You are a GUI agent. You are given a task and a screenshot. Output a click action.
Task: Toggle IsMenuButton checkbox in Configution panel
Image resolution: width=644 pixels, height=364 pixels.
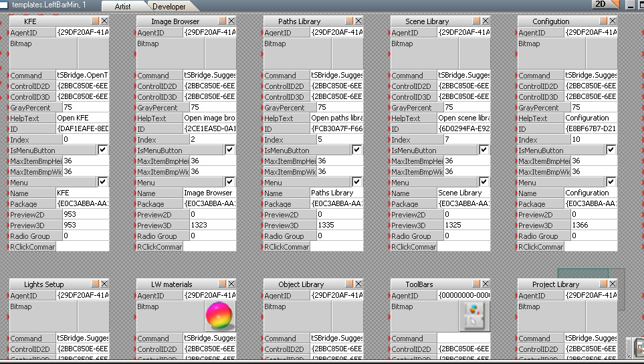[611, 150]
